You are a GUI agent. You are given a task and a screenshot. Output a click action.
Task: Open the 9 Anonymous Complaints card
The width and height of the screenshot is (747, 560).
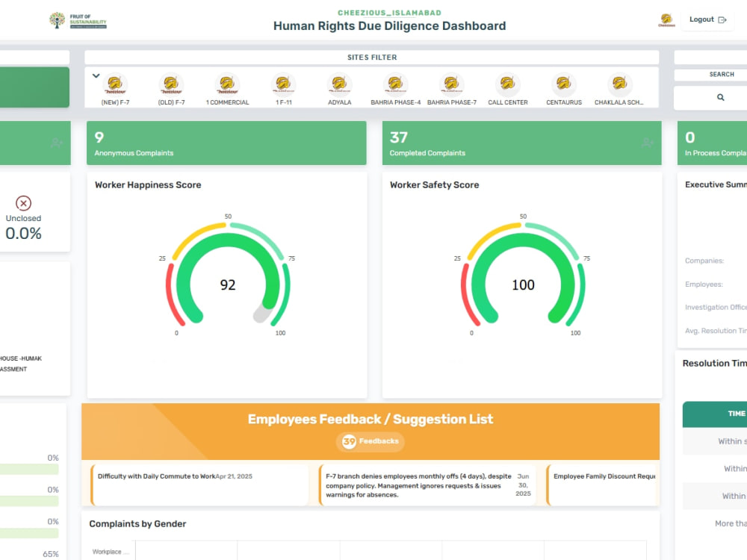tap(226, 143)
